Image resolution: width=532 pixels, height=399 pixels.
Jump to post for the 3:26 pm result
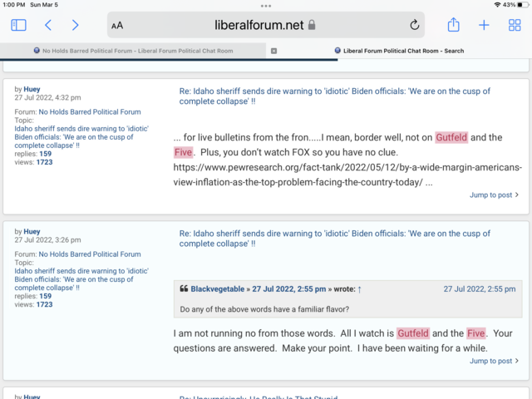494,361
